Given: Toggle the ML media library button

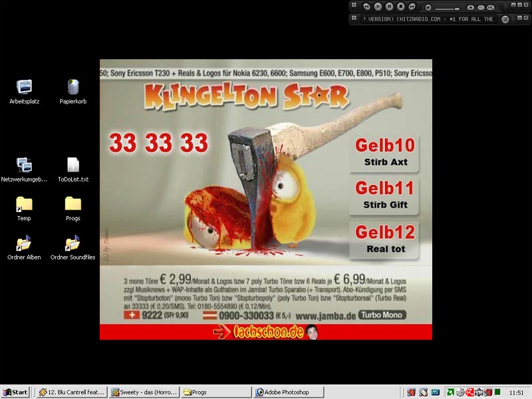Looking at the screenshot, I should coord(491,7).
